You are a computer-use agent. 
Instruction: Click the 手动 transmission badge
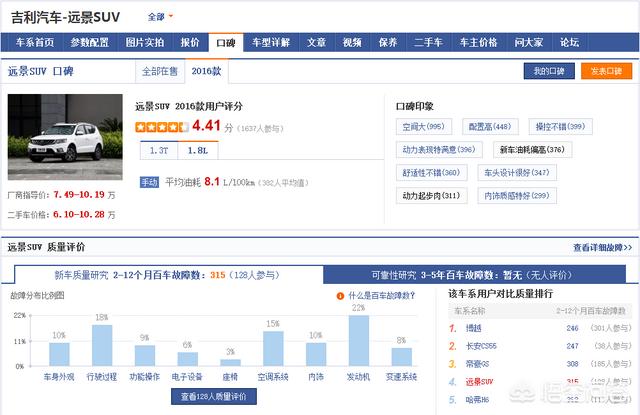(x=149, y=182)
